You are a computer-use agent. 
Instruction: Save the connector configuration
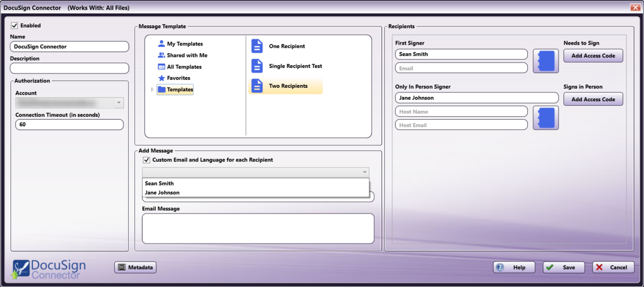pos(564,267)
